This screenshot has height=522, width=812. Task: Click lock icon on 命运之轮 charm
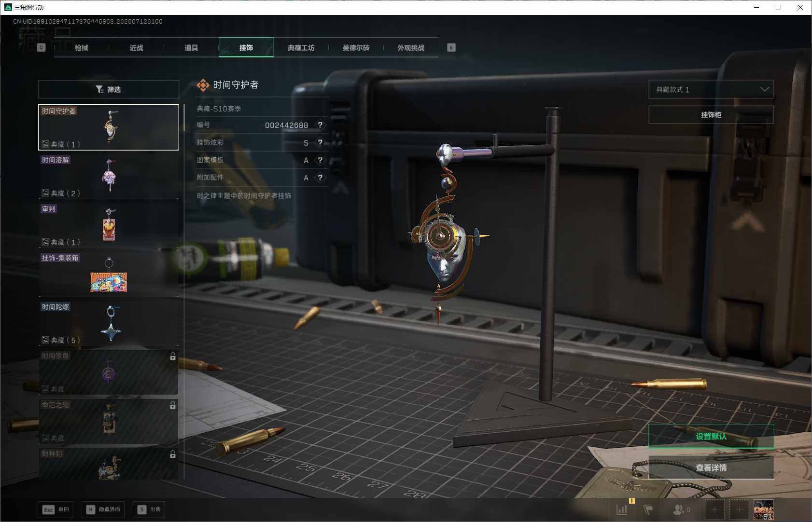coord(172,406)
